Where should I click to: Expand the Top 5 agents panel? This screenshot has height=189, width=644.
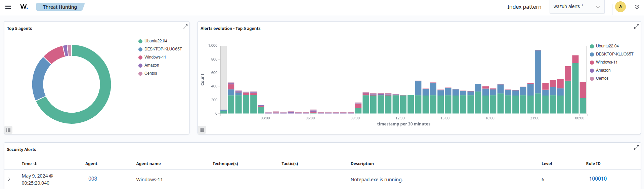click(x=185, y=27)
